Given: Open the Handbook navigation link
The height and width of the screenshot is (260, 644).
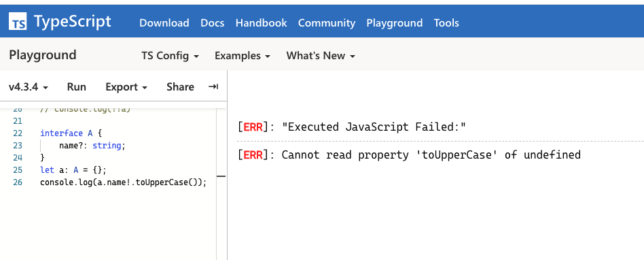Looking at the screenshot, I should point(262,23).
